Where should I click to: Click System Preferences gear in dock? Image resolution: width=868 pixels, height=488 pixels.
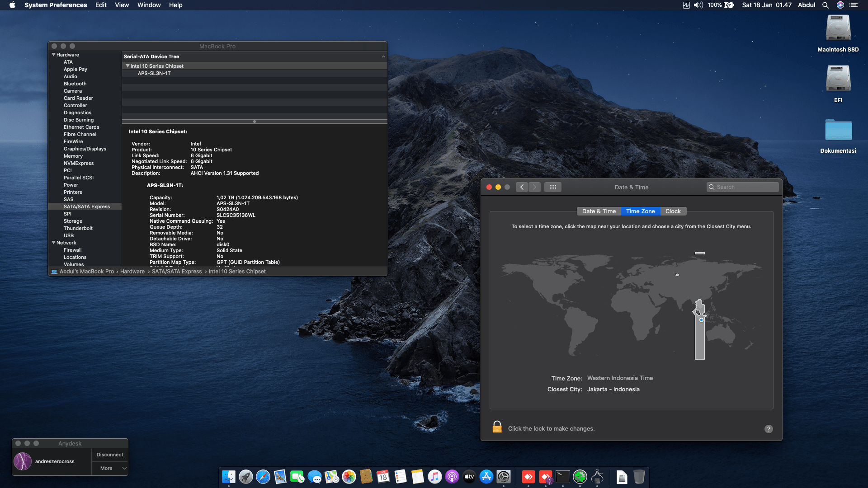click(x=504, y=477)
